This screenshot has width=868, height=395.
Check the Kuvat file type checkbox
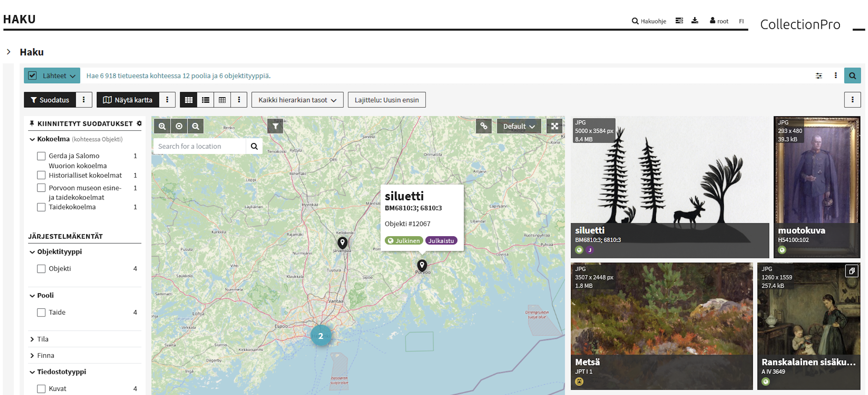coord(41,389)
